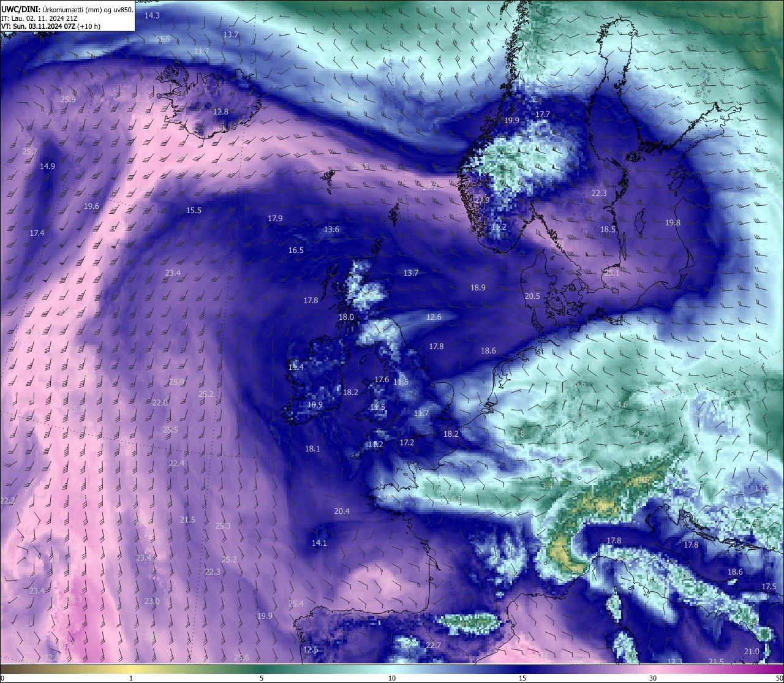Image resolution: width=784 pixels, height=683 pixels.
Task: Click the 16.5 value label
Action: [x=296, y=250]
